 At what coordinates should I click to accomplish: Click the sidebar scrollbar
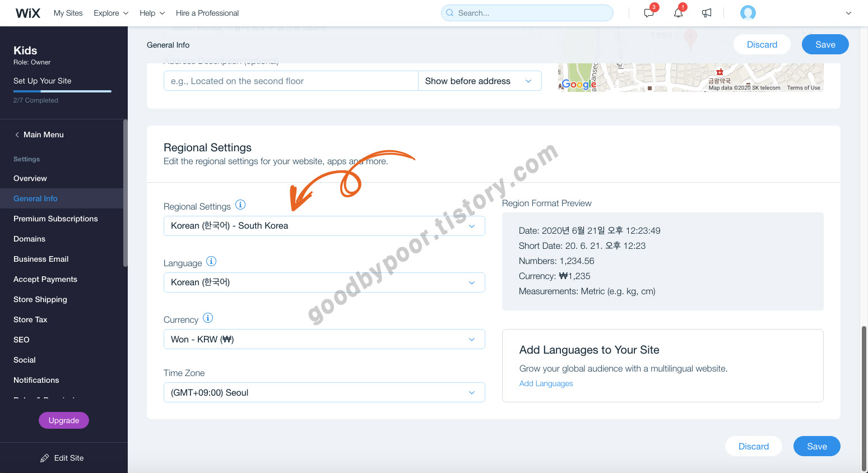(x=126, y=193)
